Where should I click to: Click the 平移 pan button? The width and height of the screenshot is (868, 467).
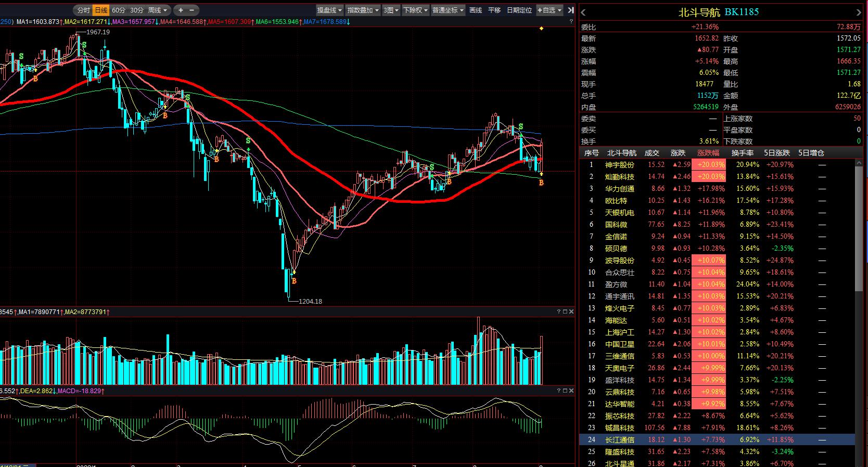coord(494,10)
